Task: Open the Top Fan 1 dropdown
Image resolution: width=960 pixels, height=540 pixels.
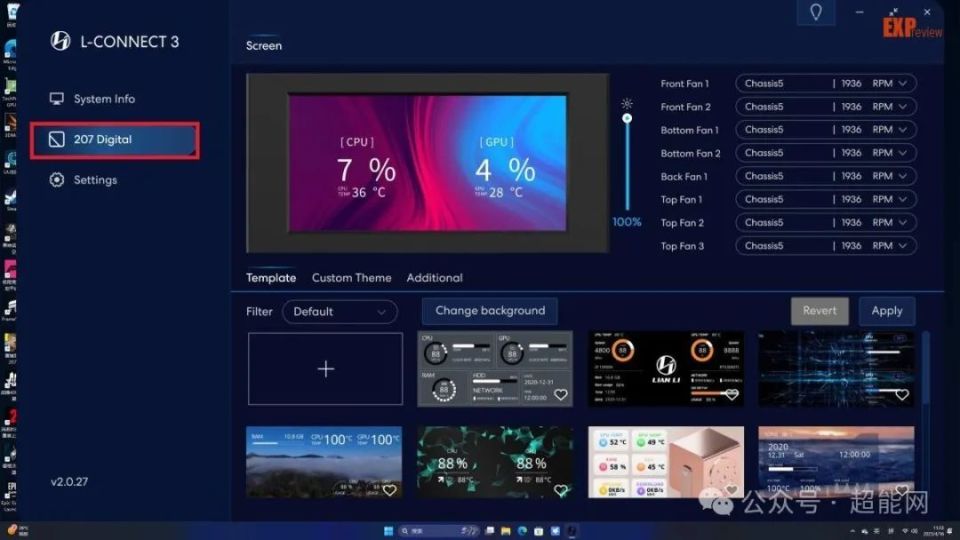Action: click(x=826, y=200)
